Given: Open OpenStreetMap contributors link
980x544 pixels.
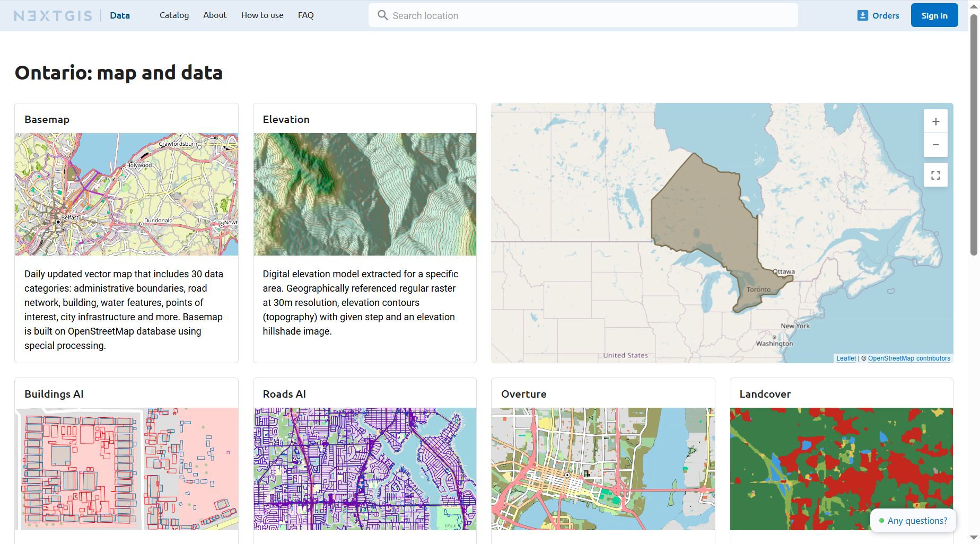Looking at the screenshot, I should 909,358.
